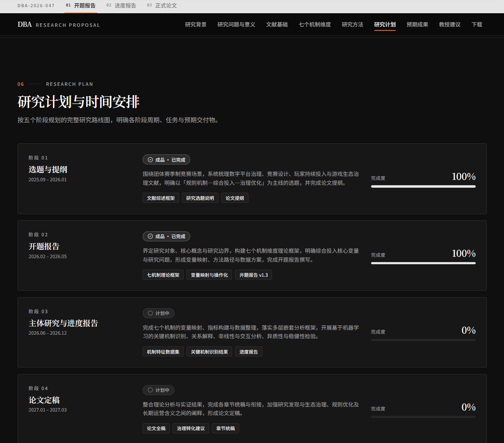The width and height of the screenshot is (504, 443).
Task: Open the 研究背景 nav item
Action: [196, 24]
